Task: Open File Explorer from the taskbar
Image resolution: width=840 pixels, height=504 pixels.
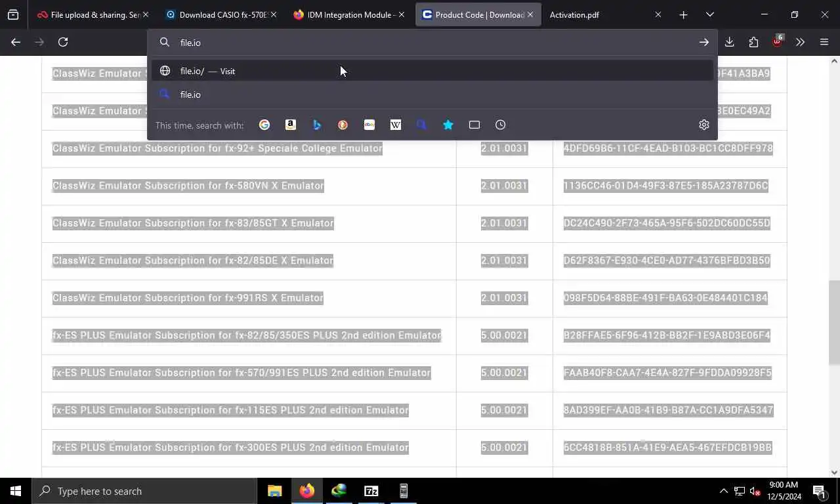Action: pyautogui.click(x=274, y=491)
